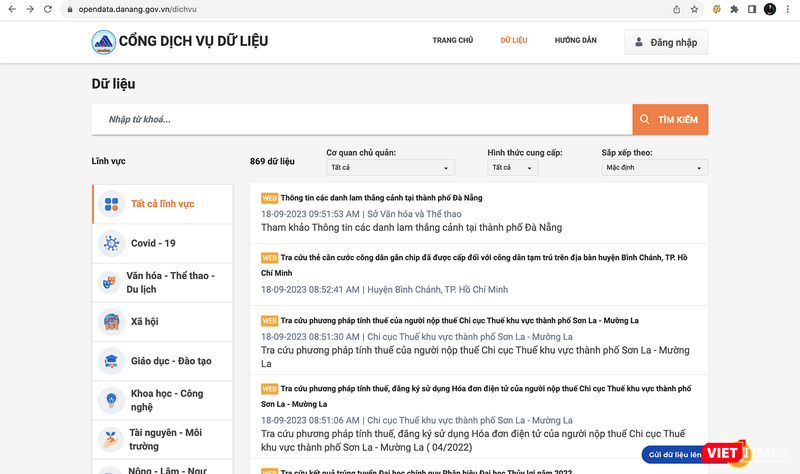Viewport: 800px width, 474px height.
Task: Focus the Nhập từ khoá search field
Action: point(362,120)
